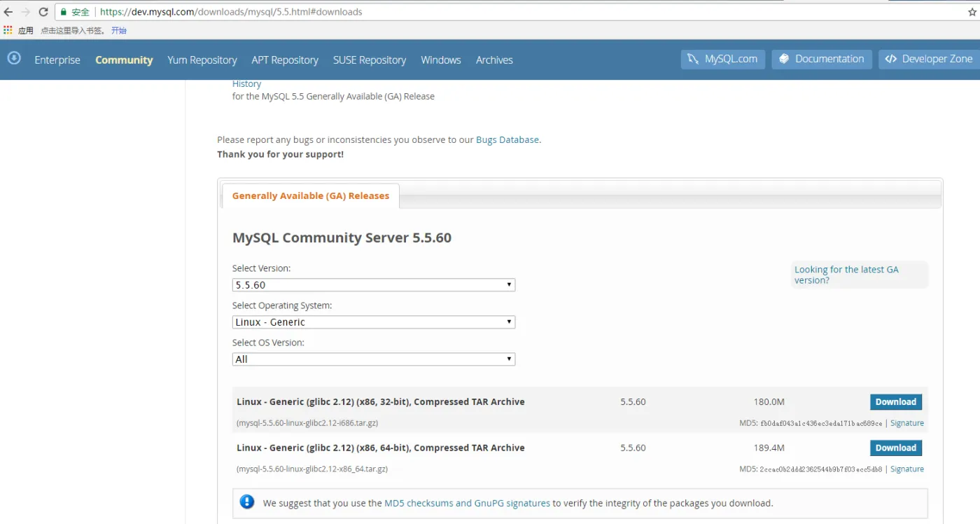Screen dimensions: 980x524
Task: Click the 64-bit archive MD5 hash value
Action: click(x=821, y=469)
